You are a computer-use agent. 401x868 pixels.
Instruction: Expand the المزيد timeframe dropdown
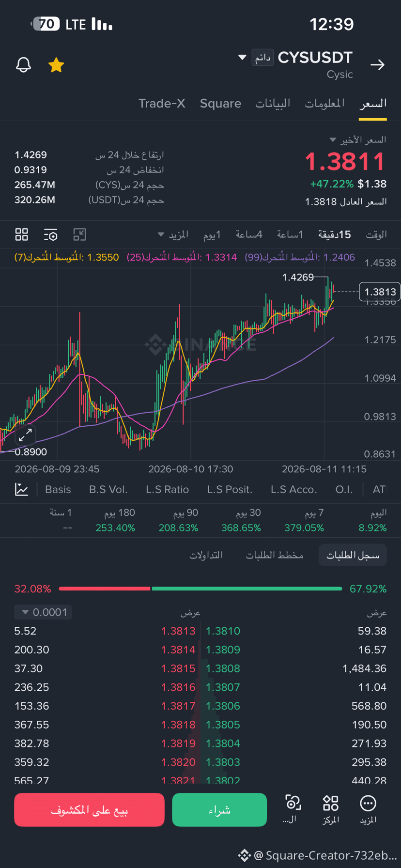point(173,235)
